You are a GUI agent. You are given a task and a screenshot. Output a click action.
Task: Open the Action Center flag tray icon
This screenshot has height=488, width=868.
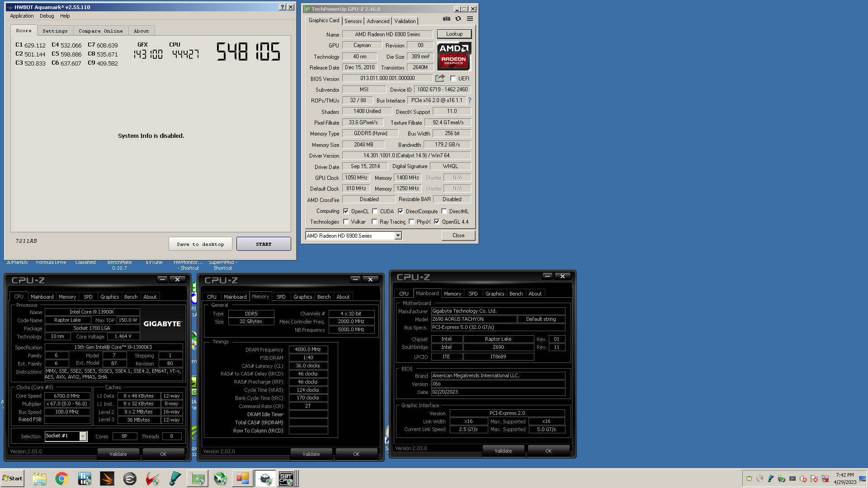click(x=814, y=479)
